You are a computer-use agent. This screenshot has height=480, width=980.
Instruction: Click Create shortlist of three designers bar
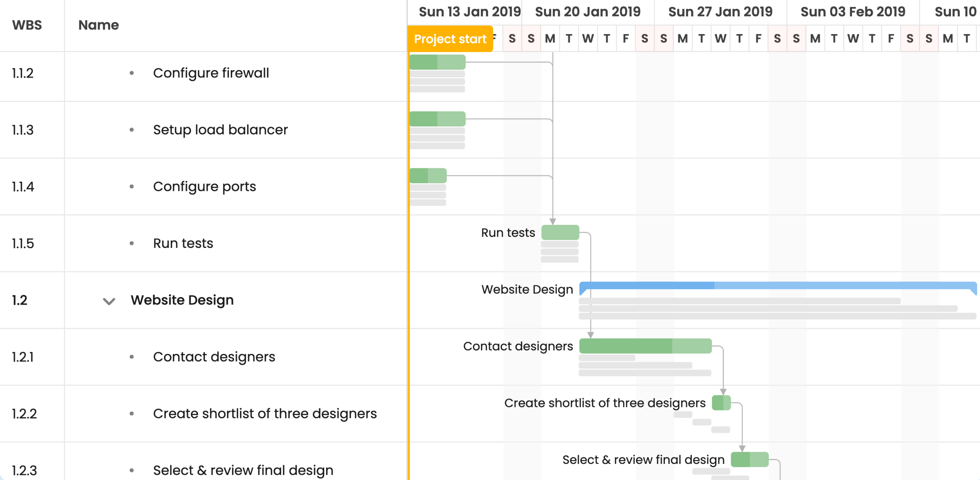721,403
